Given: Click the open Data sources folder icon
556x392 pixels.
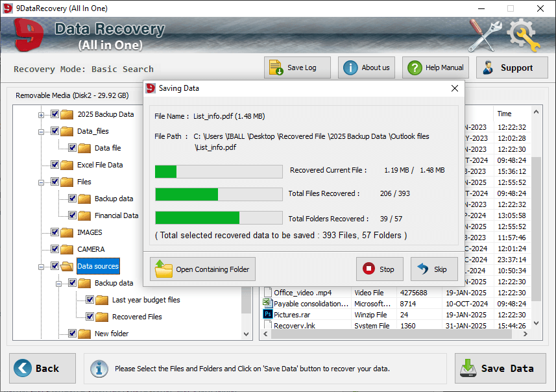Looking at the screenshot, I should click(x=67, y=266).
